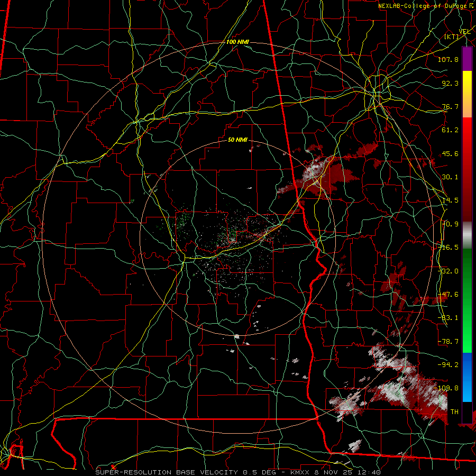Click the 107.8 velocity scale value
Screen dimensions: 476x476
[x=448, y=59]
